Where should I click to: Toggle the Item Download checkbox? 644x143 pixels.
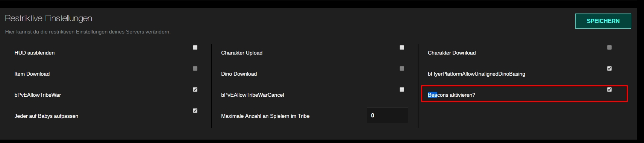(195, 68)
